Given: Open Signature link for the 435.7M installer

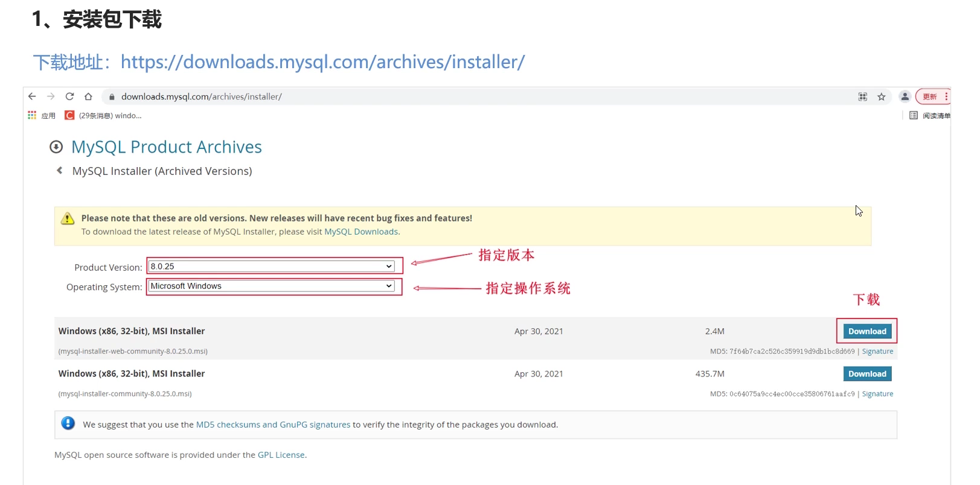Looking at the screenshot, I should [877, 394].
